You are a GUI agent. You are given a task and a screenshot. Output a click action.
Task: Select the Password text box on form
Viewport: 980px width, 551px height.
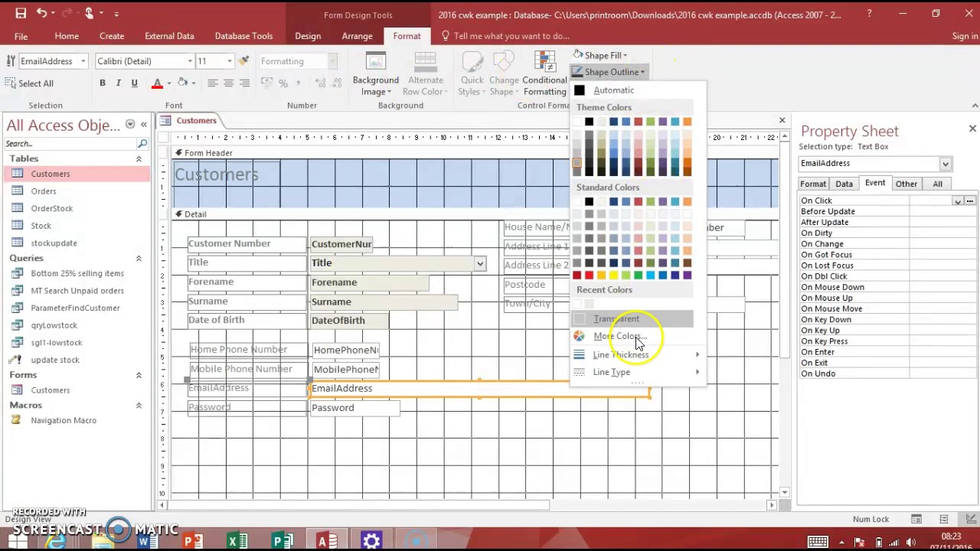pyautogui.click(x=354, y=408)
